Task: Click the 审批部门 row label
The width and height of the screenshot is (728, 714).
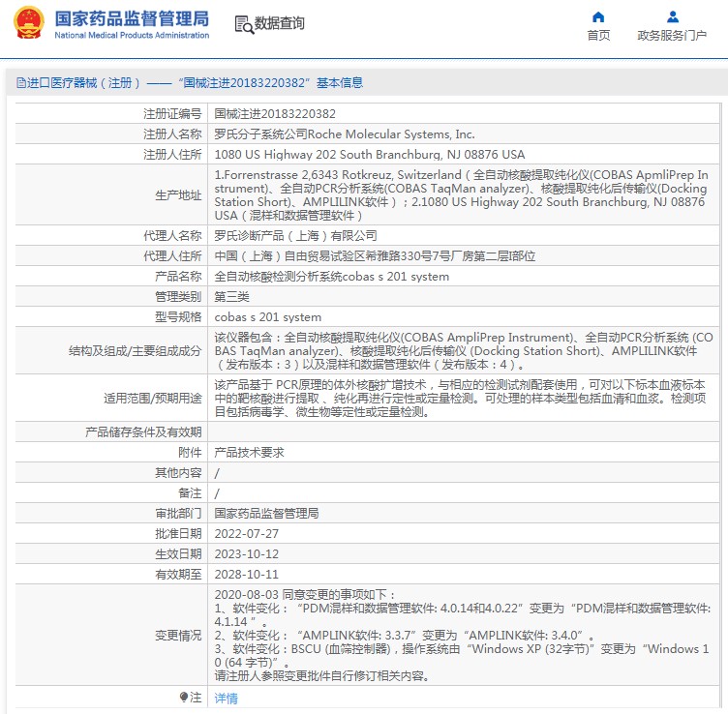Action: pyautogui.click(x=178, y=513)
